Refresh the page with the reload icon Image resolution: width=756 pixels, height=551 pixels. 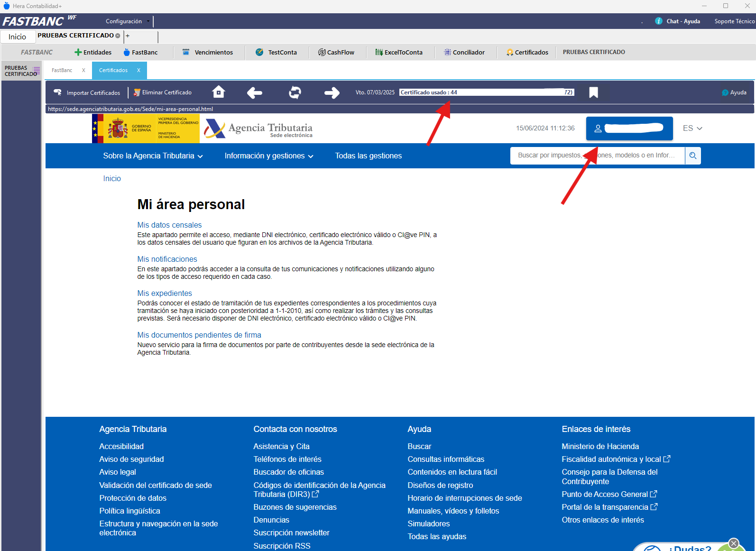pyautogui.click(x=295, y=92)
